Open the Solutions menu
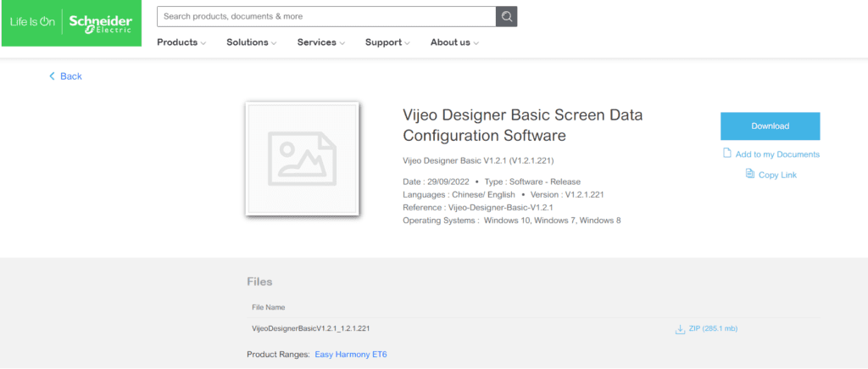Viewport: 868px width, 369px height. click(x=252, y=42)
